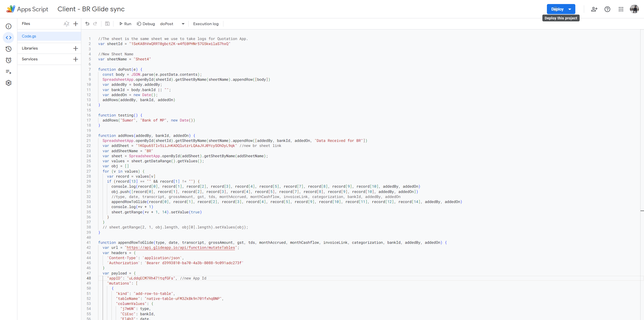Screen dimensions: 644x320
Task: Sort files alphabetically with the AZ icon
Action: coord(66,24)
